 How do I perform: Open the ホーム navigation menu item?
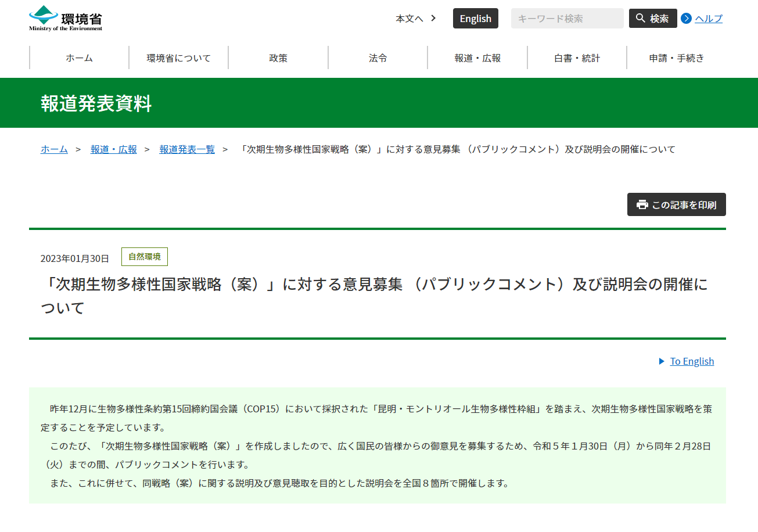point(79,58)
